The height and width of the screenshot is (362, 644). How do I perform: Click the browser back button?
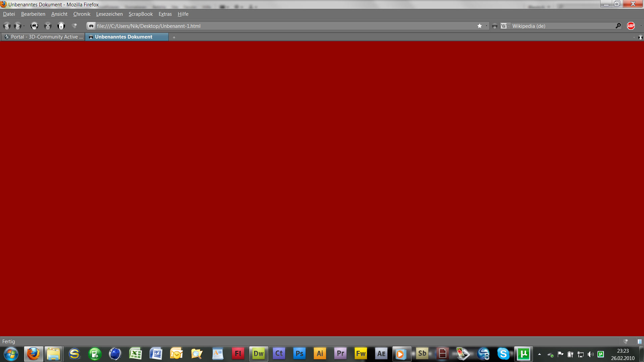(7, 26)
